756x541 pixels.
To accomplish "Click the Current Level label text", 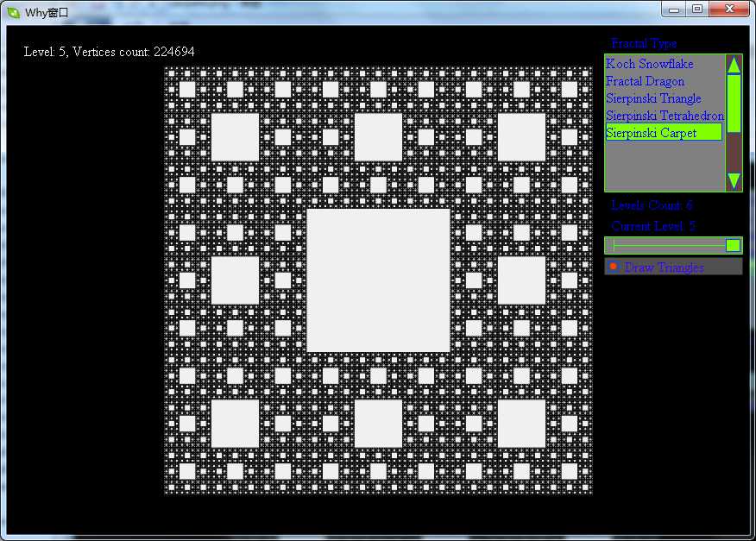I will [652, 226].
